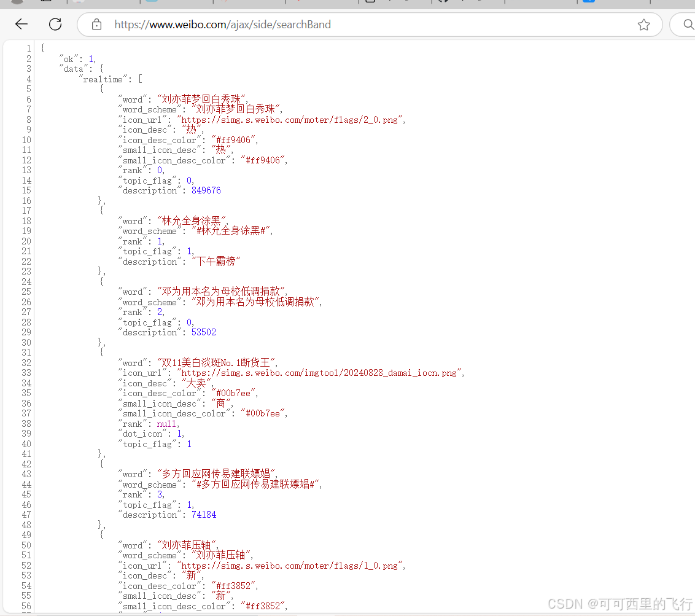Select the icon_desc_color value #00b7ee on line 35
The image size is (695, 616).
pos(235,393)
